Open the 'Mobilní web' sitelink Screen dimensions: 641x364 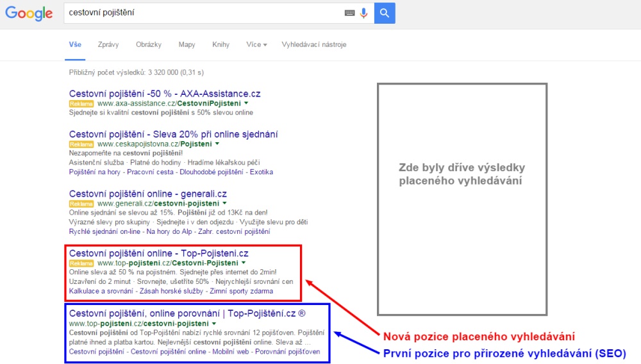[231, 352]
